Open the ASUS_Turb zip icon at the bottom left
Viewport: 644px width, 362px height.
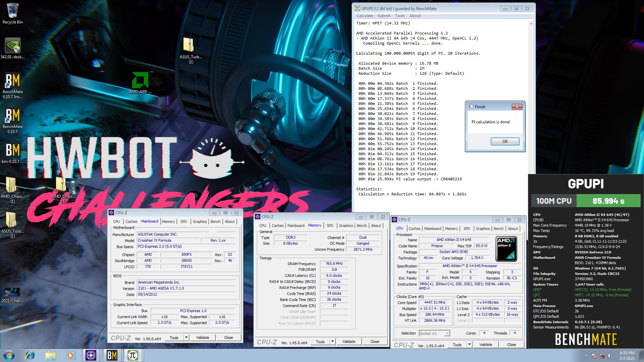(x=11, y=220)
